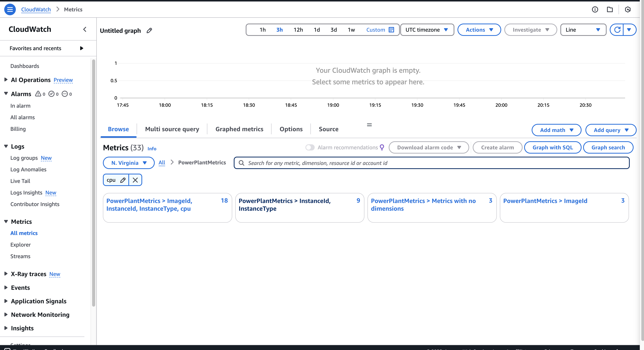Expand Network Monitoring section

point(6,315)
